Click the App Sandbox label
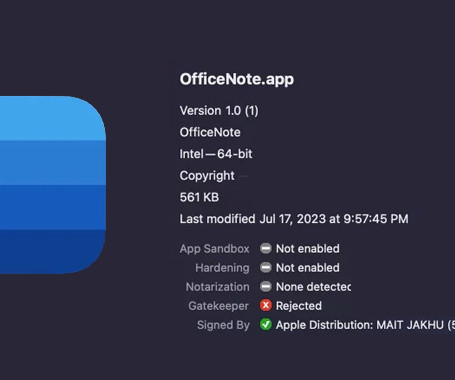 pyautogui.click(x=214, y=249)
